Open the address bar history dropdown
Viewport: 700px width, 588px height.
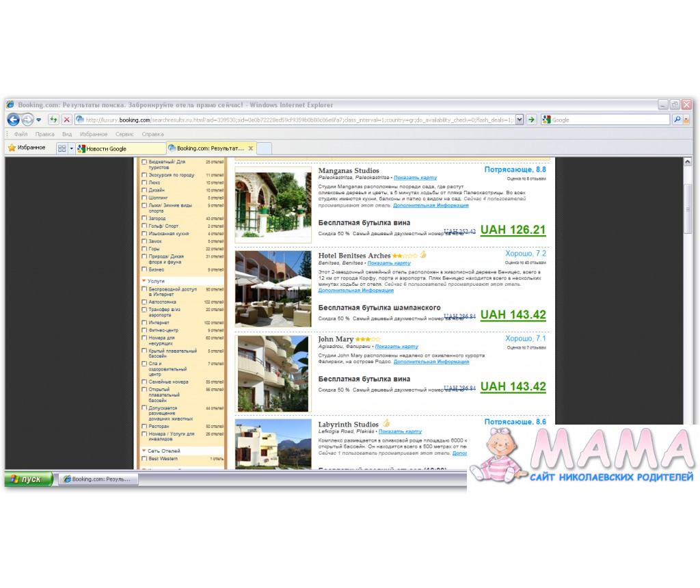tap(519, 120)
